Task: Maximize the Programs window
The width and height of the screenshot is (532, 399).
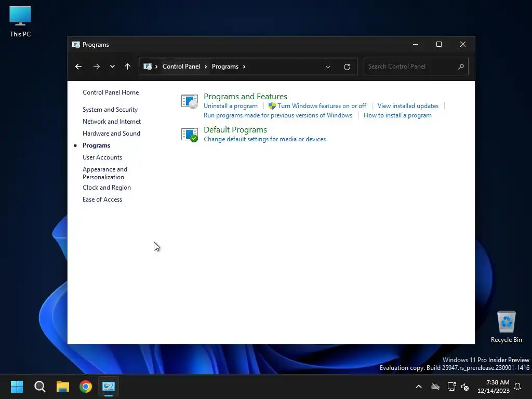Action: pos(438,45)
